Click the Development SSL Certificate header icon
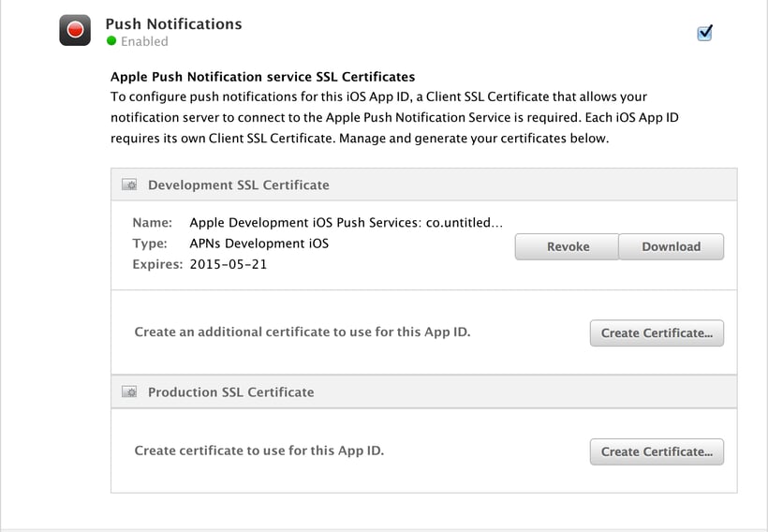The image size is (768, 532). 130,185
